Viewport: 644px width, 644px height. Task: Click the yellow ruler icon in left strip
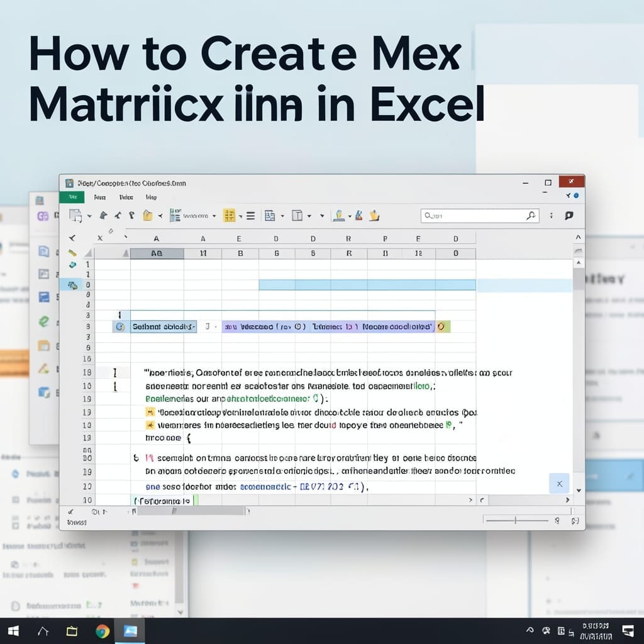tap(72, 253)
